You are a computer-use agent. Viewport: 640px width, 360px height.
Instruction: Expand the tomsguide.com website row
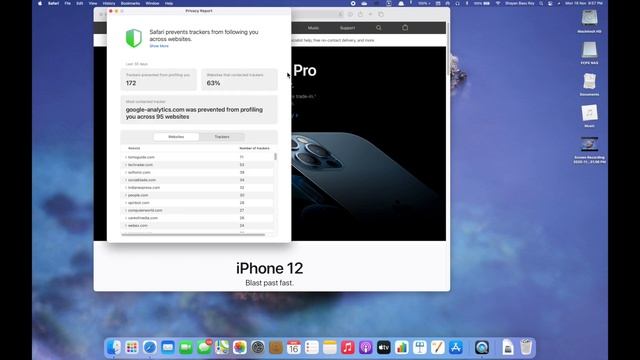point(126,157)
